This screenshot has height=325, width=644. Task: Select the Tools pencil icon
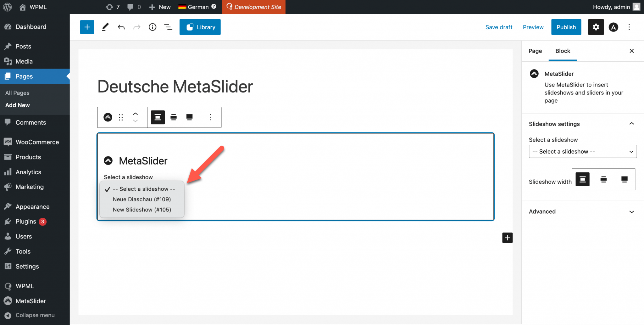[x=105, y=27]
